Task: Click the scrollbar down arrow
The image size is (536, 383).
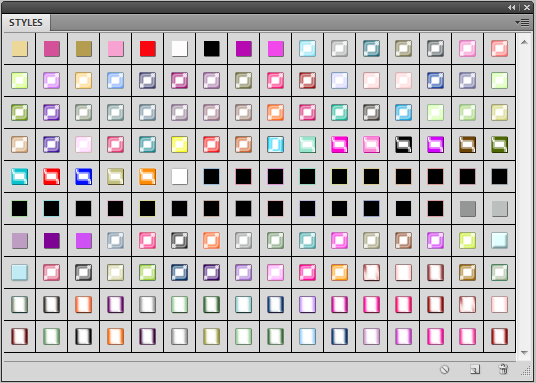Action: pos(524,353)
